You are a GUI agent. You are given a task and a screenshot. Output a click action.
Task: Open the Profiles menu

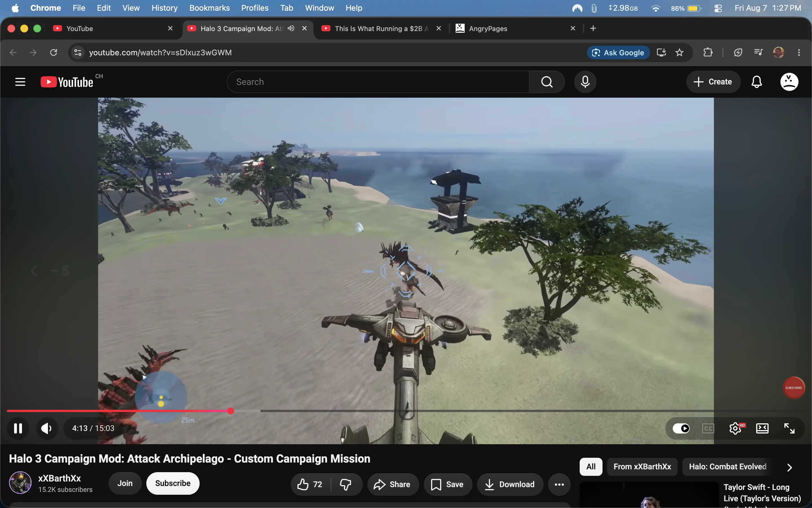255,8
